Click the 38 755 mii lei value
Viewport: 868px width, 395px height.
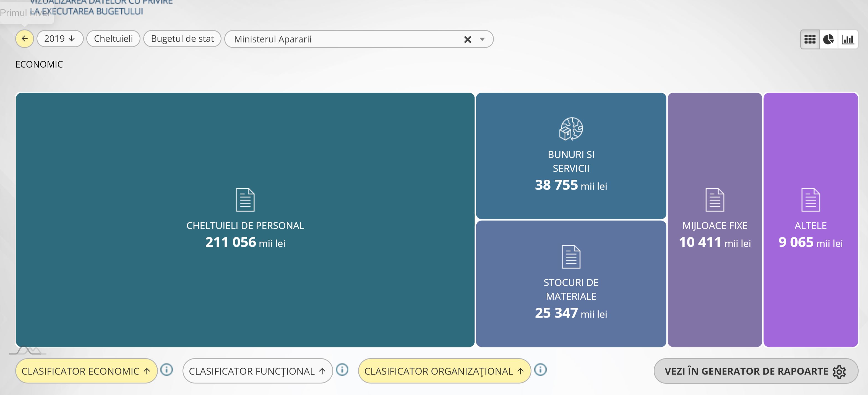[571, 185]
